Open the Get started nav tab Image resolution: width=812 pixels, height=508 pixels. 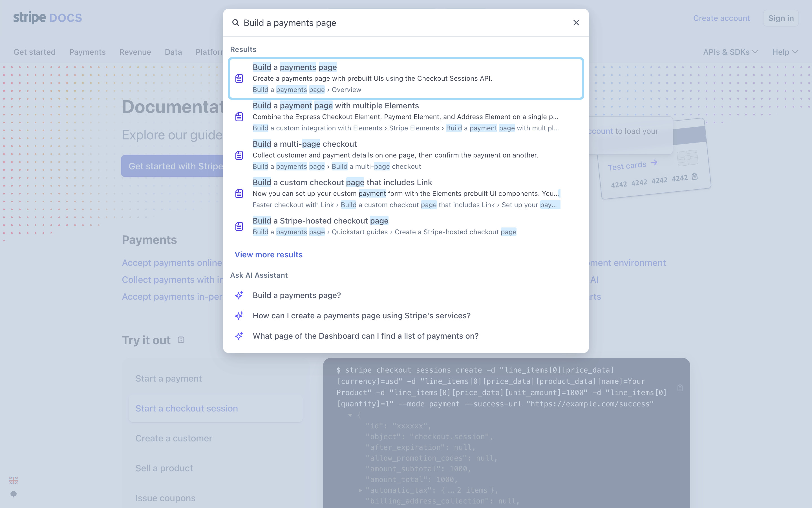pyautogui.click(x=35, y=52)
